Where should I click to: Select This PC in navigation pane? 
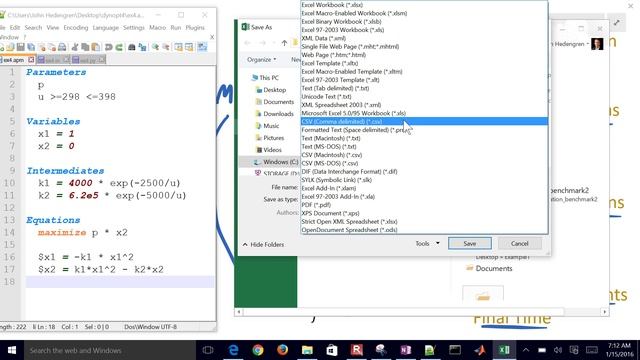point(265,78)
